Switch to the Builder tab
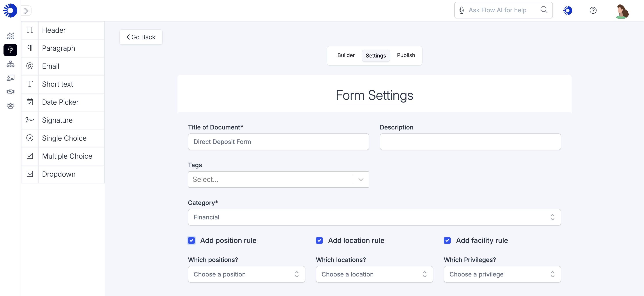The image size is (644, 296). tap(346, 55)
